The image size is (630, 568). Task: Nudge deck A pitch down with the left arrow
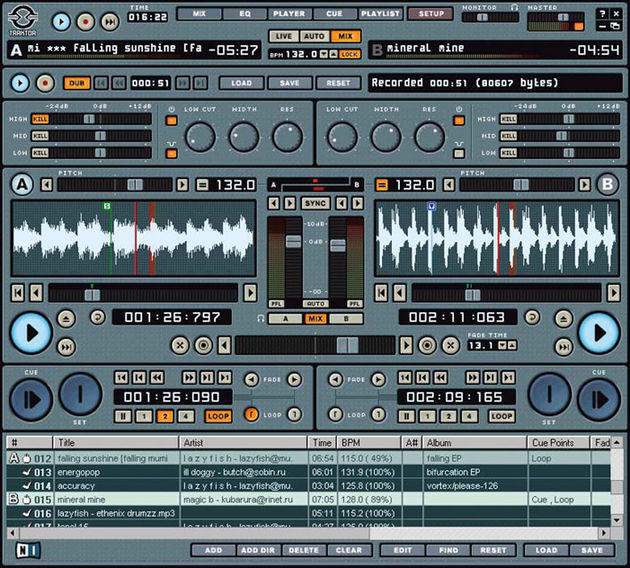[x=47, y=185]
